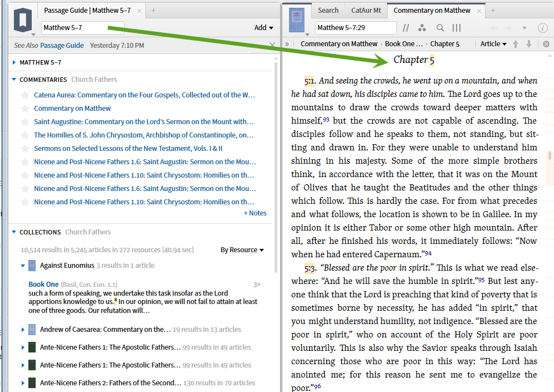This screenshot has height=392, width=554.
Task: Click the 5:3 verse reference
Action: click(x=309, y=268)
